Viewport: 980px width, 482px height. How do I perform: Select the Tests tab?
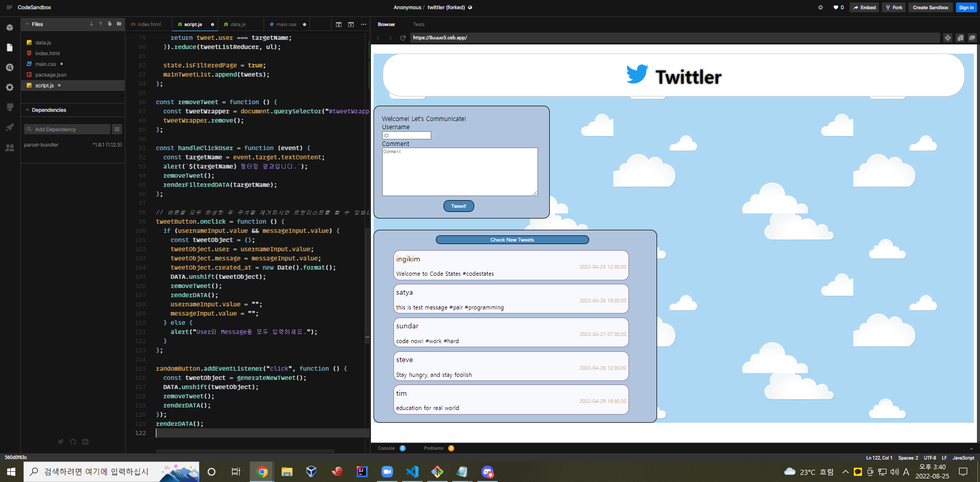tap(419, 25)
